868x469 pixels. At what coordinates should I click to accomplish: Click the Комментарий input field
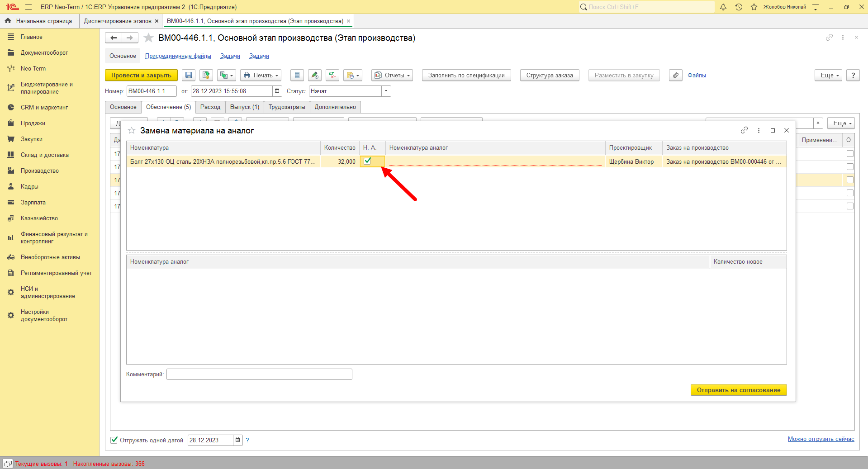click(259, 374)
